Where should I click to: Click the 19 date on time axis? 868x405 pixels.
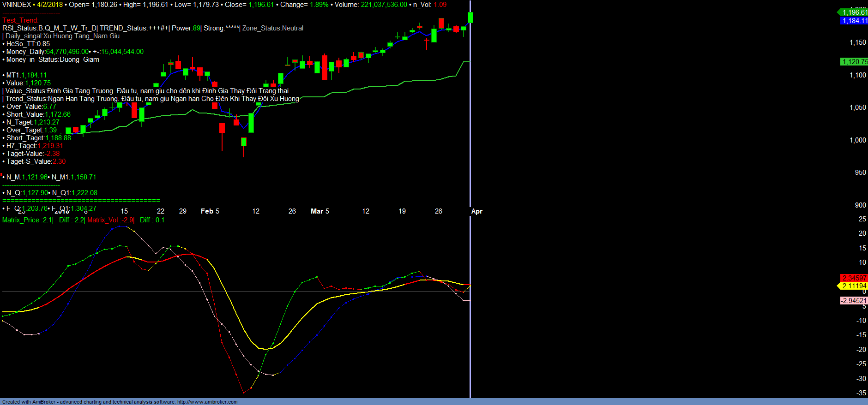coord(402,211)
